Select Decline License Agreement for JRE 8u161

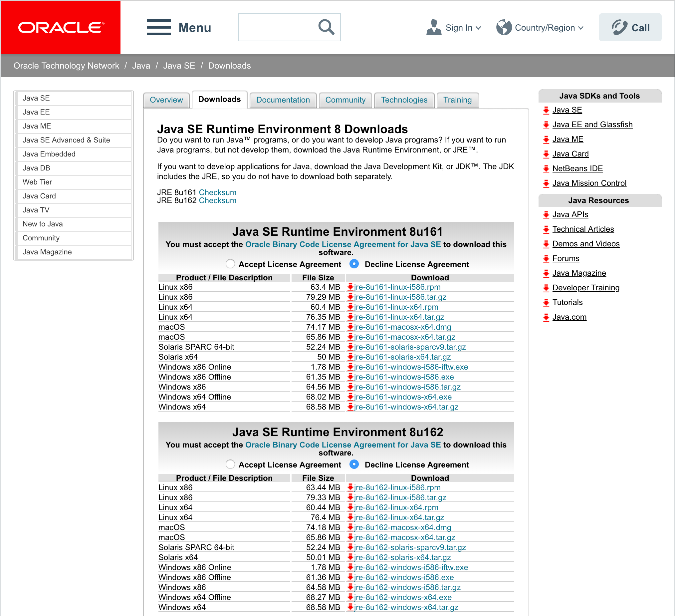click(354, 264)
